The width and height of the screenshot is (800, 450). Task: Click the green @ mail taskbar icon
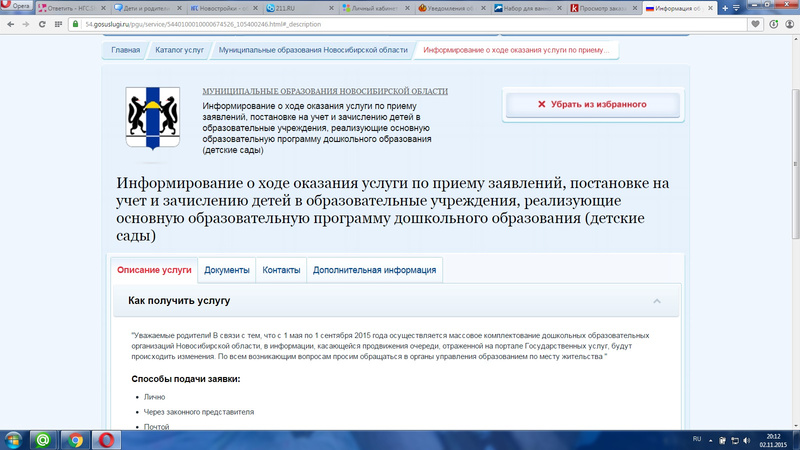42,439
